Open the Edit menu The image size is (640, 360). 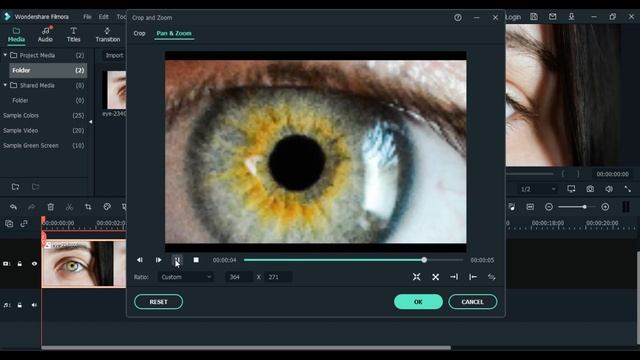tap(104, 17)
